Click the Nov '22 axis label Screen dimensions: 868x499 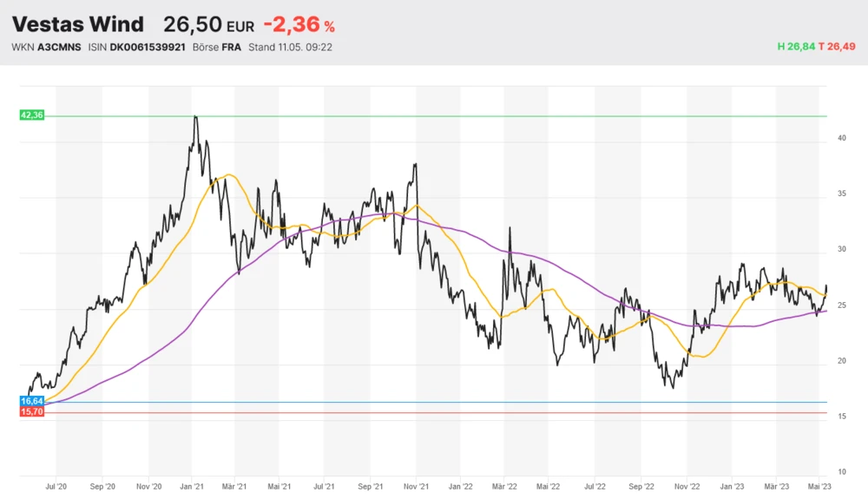click(687, 486)
